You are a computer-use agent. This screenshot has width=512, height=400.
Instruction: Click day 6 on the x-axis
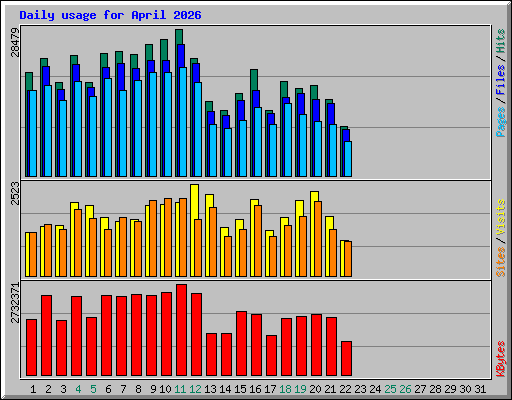[x=108, y=389]
